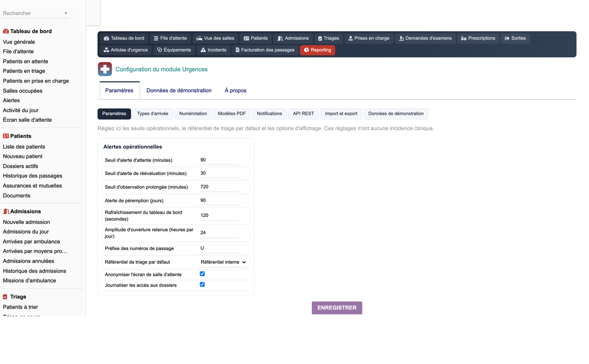Select the dark Paramètres pill sub-tab
Image resolution: width=589 pixels, height=364 pixels.
point(114,114)
